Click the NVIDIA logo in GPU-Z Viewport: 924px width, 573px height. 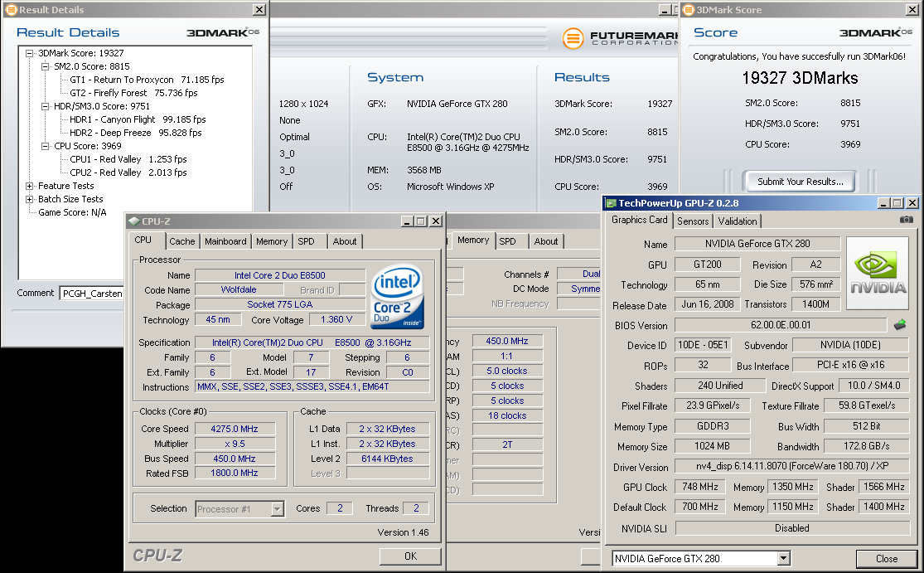tap(878, 273)
